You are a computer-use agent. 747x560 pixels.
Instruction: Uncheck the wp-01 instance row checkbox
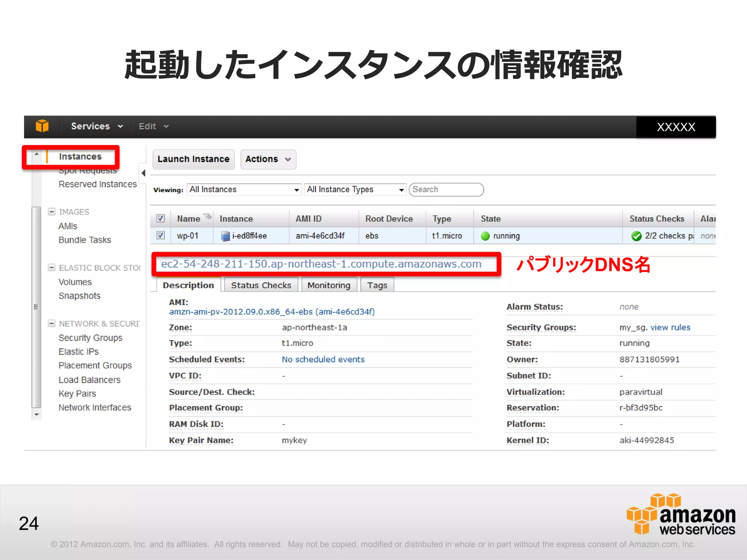pos(160,236)
